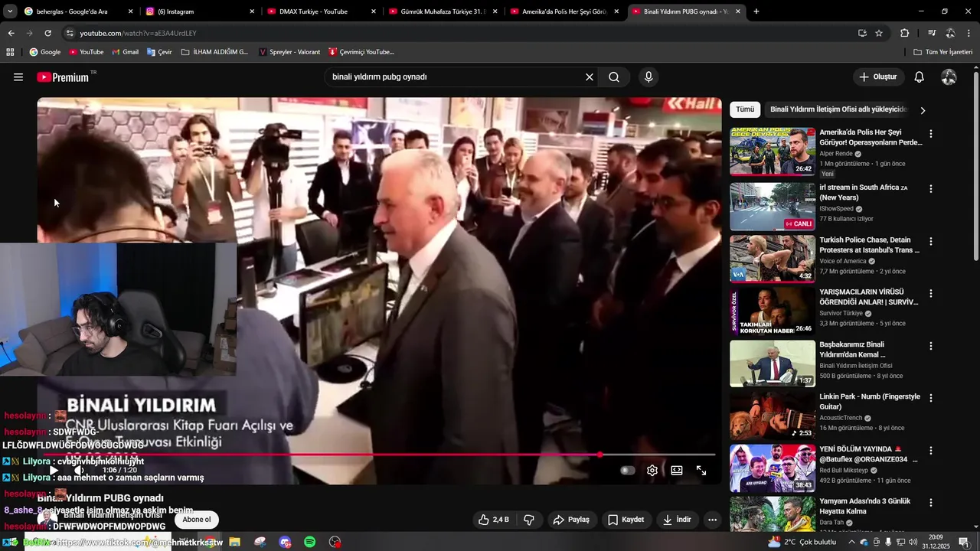Run search with the magnifier button
Viewport: 980px width, 551px height.
click(x=614, y=77)
